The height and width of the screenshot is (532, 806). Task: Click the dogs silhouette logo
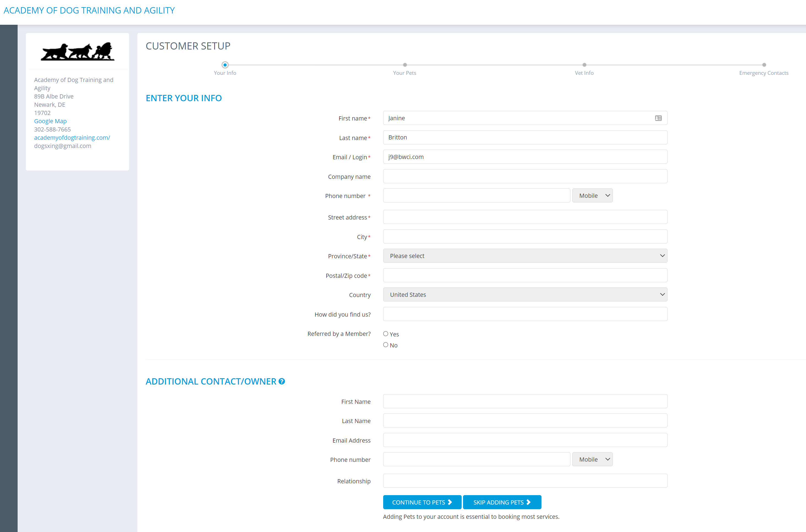[77, 52]
